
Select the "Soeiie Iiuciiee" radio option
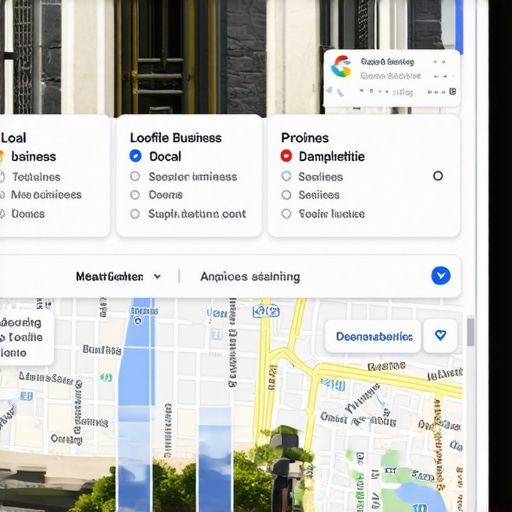(x=286, y=214)
